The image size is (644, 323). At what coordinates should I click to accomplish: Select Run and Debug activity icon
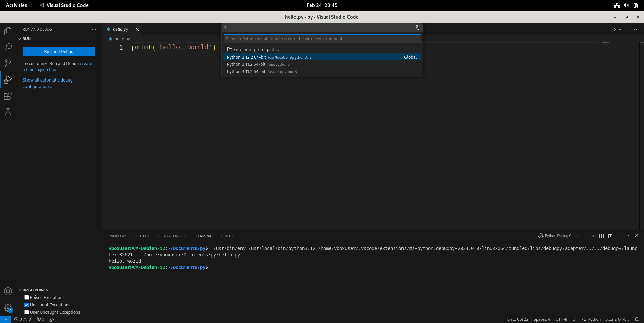[8, 79]
